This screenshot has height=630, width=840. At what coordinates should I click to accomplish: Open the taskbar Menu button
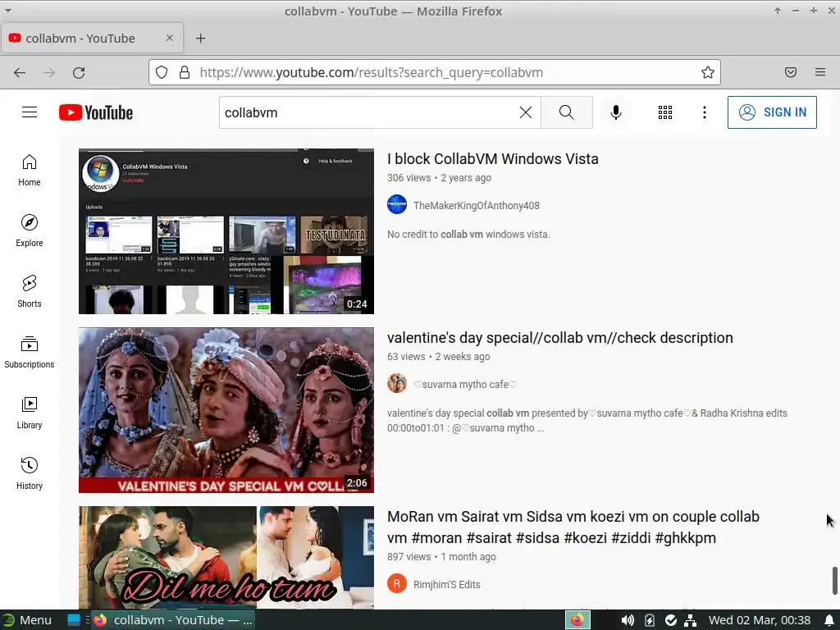click(x=27, y=620)
